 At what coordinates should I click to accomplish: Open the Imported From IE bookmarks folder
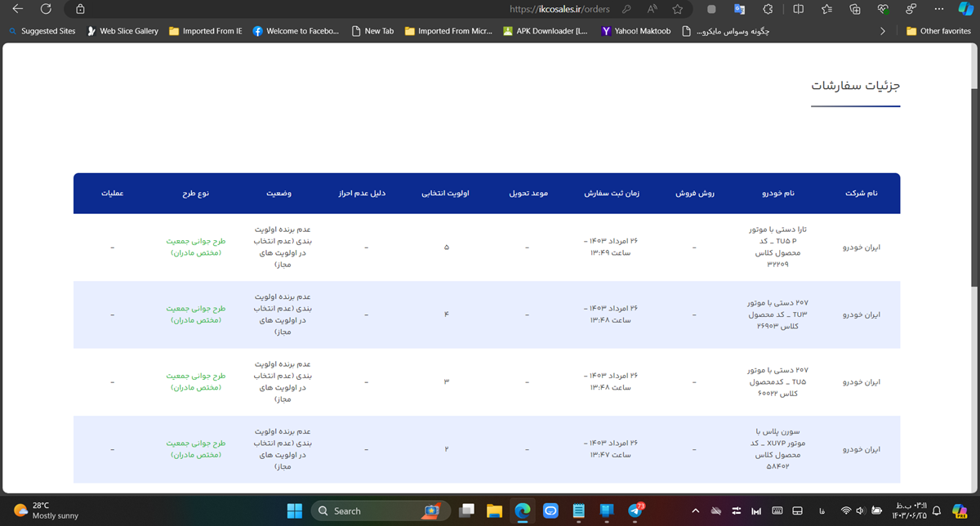pos(205,31)
